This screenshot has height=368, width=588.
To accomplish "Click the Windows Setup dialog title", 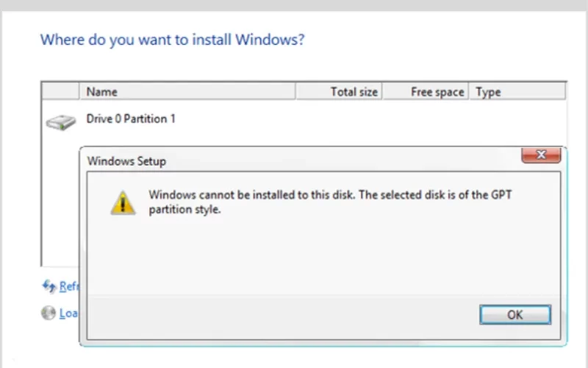I will click(126, 161).
